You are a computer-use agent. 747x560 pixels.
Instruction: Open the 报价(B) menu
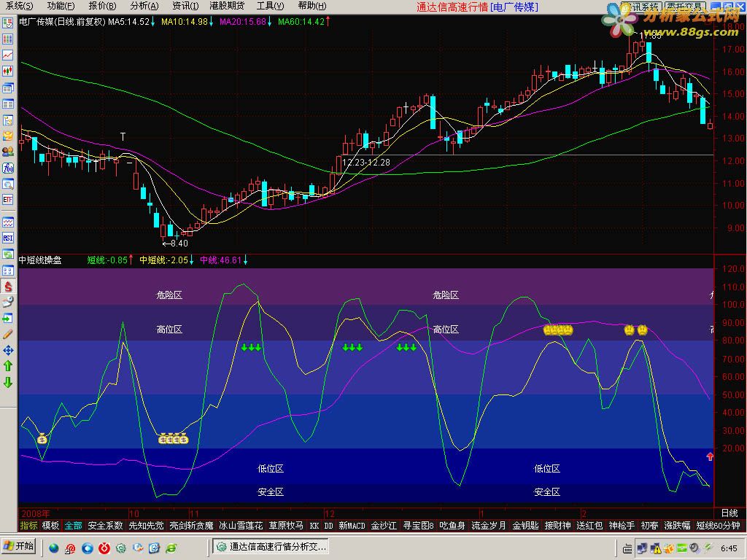pyautogui.click(x=102, y=6)
